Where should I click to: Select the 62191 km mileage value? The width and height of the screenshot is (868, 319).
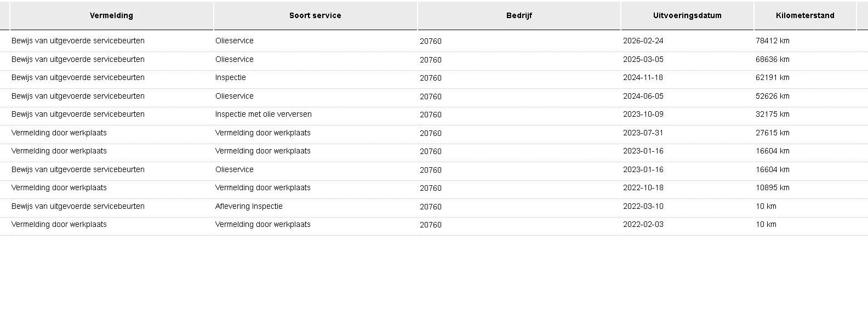click(773, 77)
